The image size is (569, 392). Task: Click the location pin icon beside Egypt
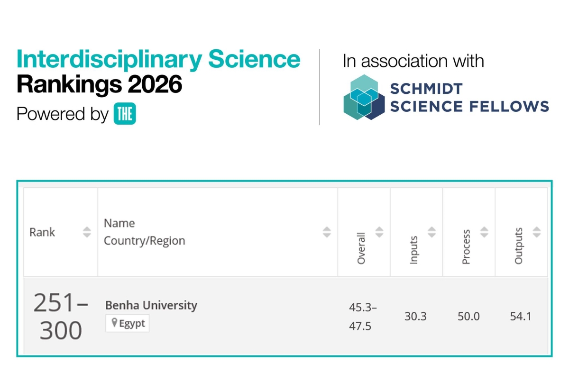coord(114,323)
